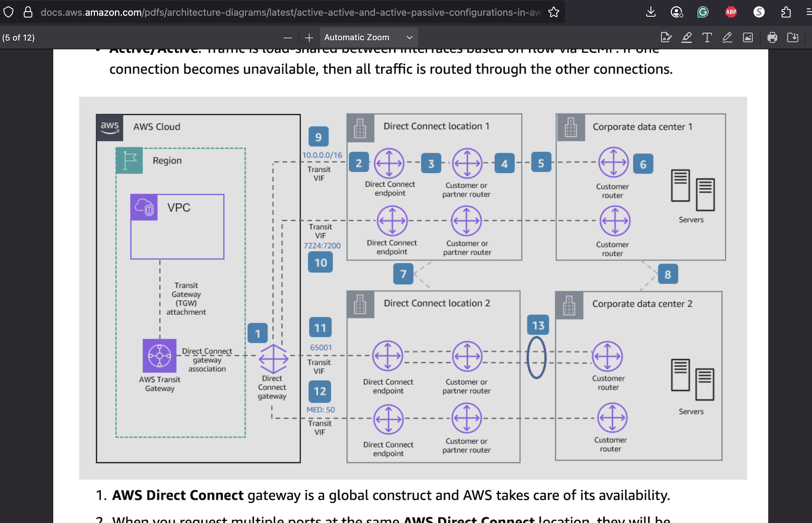Screen dimensions: 812x523
Task: Open the Automatic Zoom dropdown
Action: pos(368,37)
